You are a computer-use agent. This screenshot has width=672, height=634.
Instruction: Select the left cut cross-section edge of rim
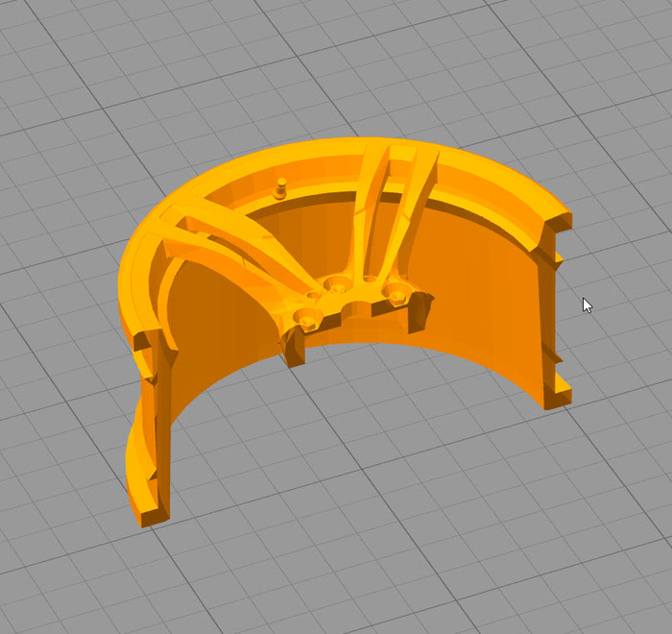click(x=159, y=432)
